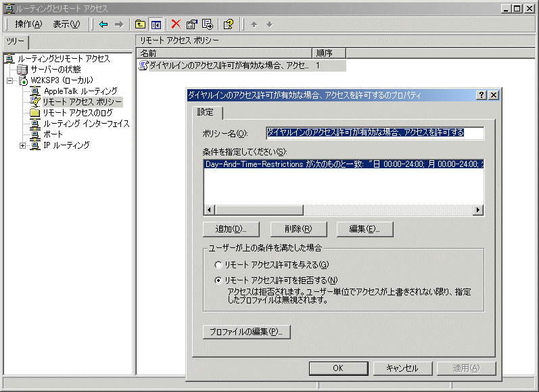539x392 pixels.
Task: Click the red X delete toolbar icon
Action: pos(176,24)
